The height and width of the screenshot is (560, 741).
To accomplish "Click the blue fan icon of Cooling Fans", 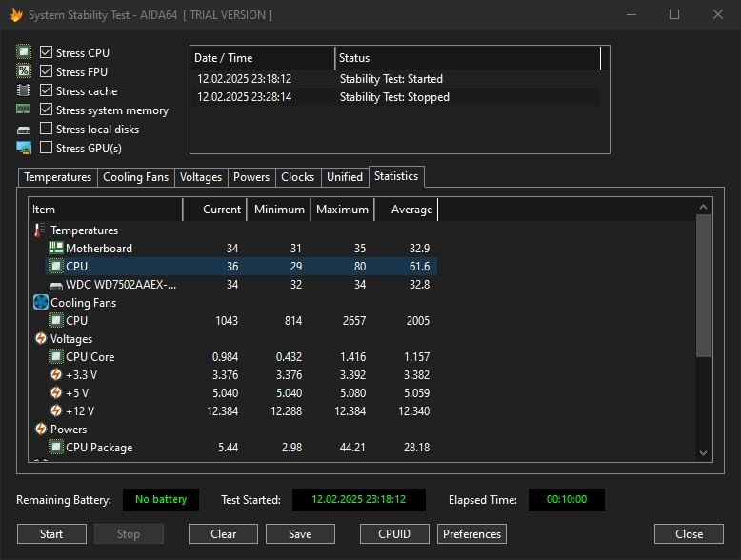I will tap(41, 303).
